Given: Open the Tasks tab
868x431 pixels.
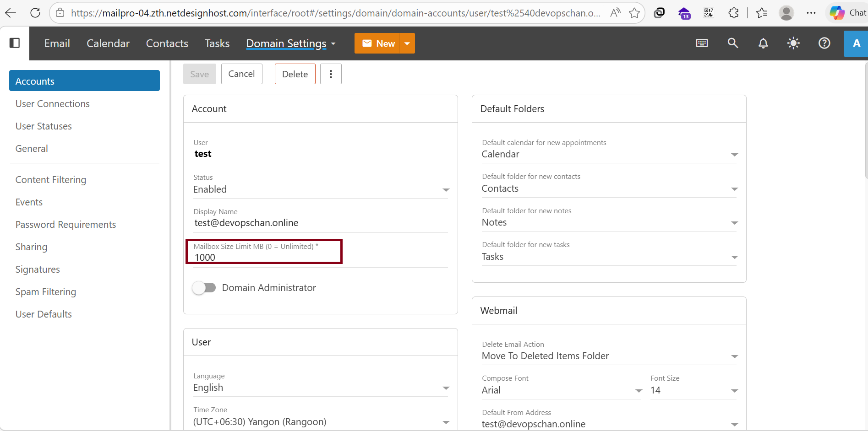Looking at the screenshot, I should pos(217,43).
